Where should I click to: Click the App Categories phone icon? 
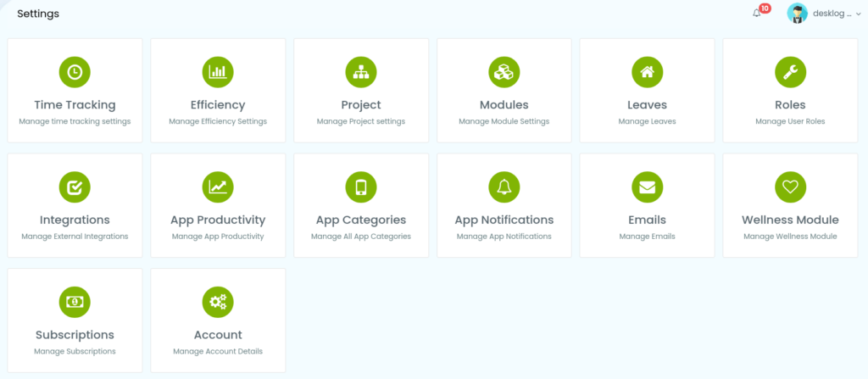[x=361, y=187]
